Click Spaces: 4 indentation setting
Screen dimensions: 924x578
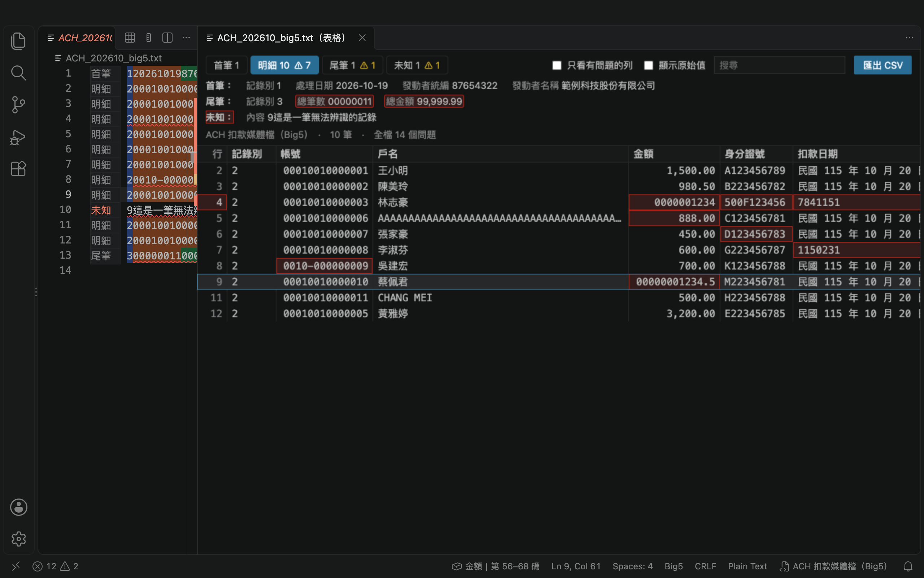coord(633,566)
